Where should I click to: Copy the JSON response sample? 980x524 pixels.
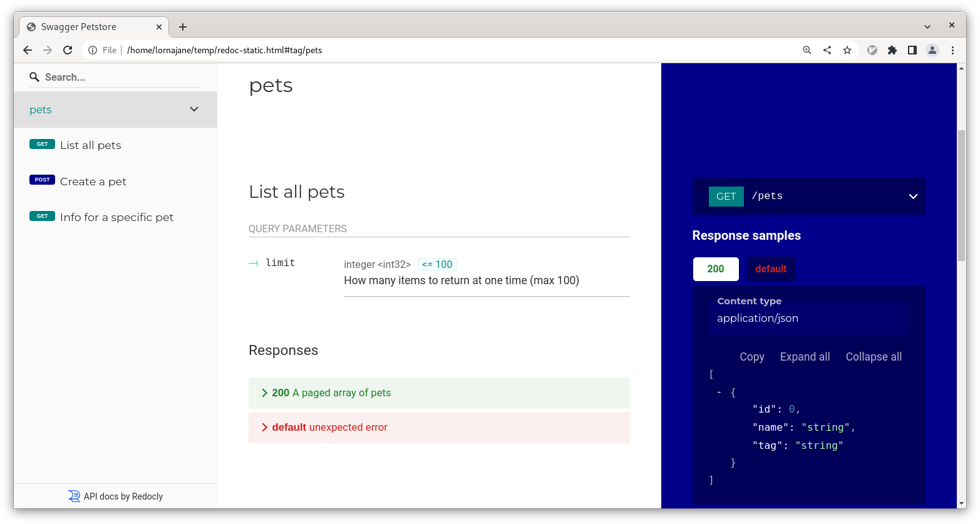coord(751,357)
